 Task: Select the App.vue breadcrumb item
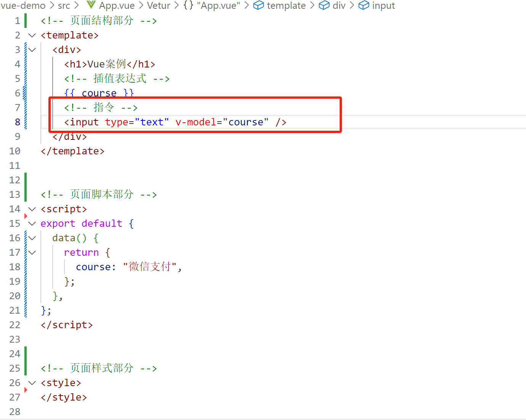[x=117, y=5]
